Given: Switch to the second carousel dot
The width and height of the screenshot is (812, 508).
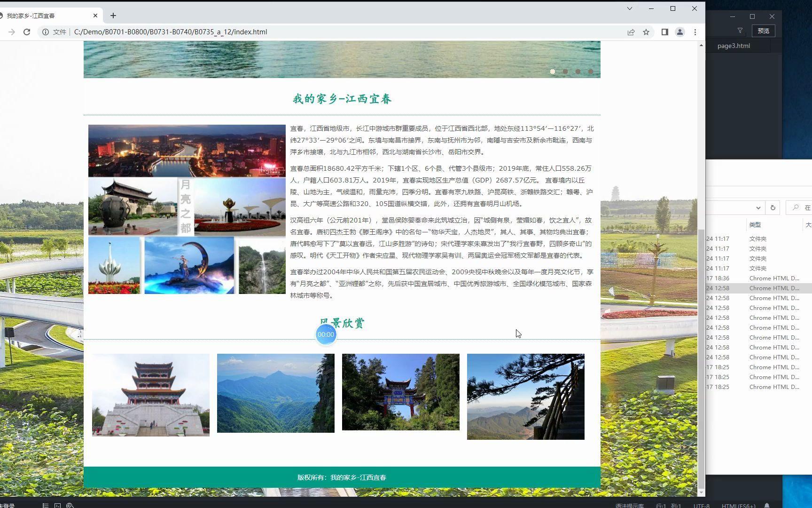Looking at the screenshot, I should [565, 71].
